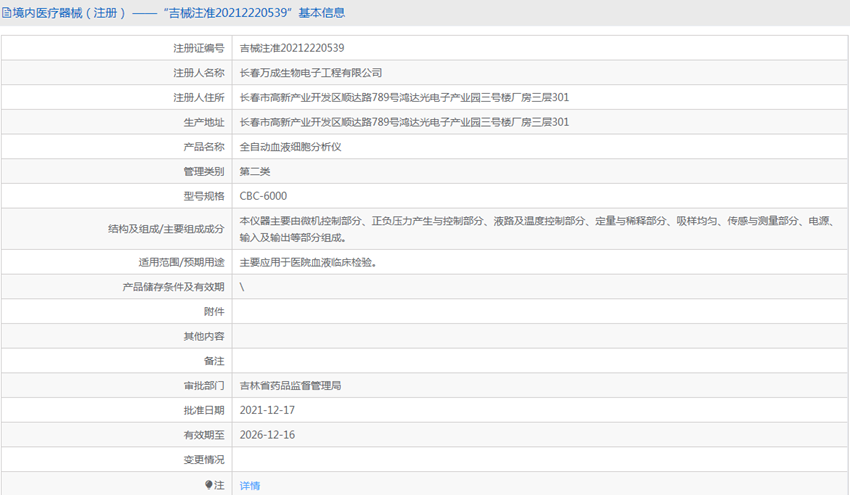Select registration number 吉械注准20212220539 in the table
850x495 pixels.
292,48
